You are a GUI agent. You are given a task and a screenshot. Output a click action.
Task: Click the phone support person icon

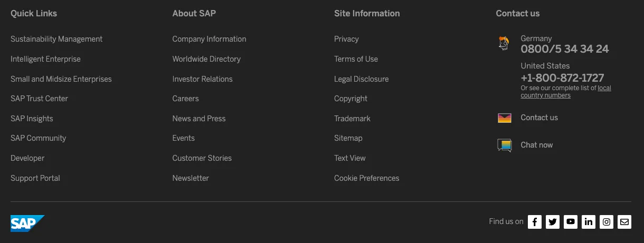504,43
